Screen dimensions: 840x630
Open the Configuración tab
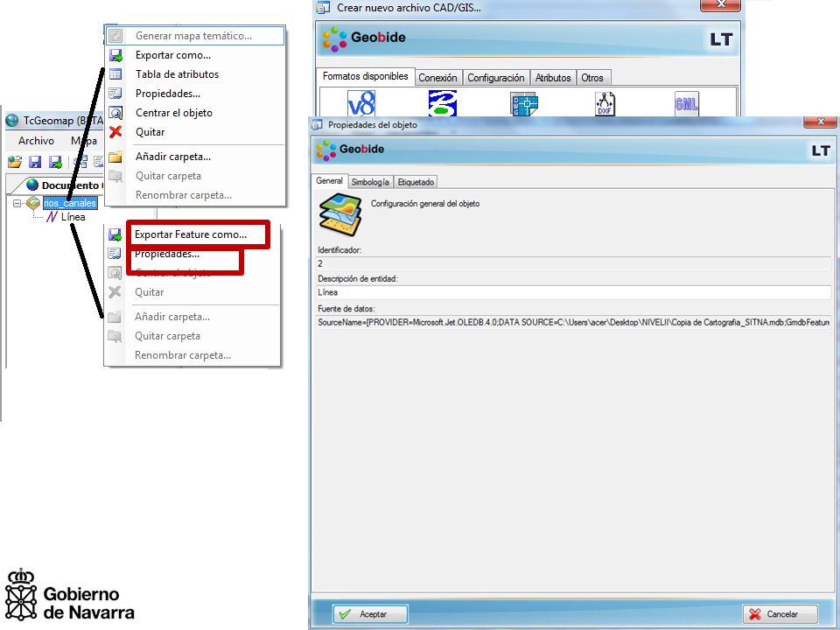tap(496, 78)
